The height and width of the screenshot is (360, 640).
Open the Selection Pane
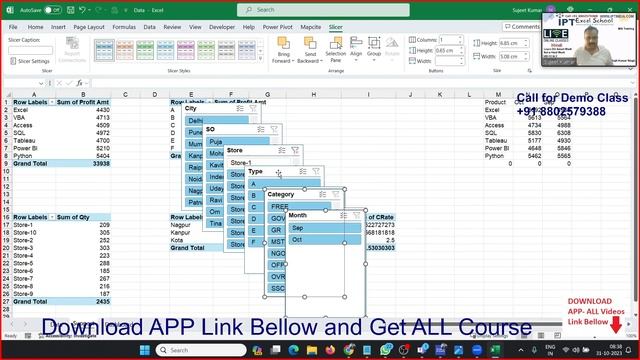point(336,49)
